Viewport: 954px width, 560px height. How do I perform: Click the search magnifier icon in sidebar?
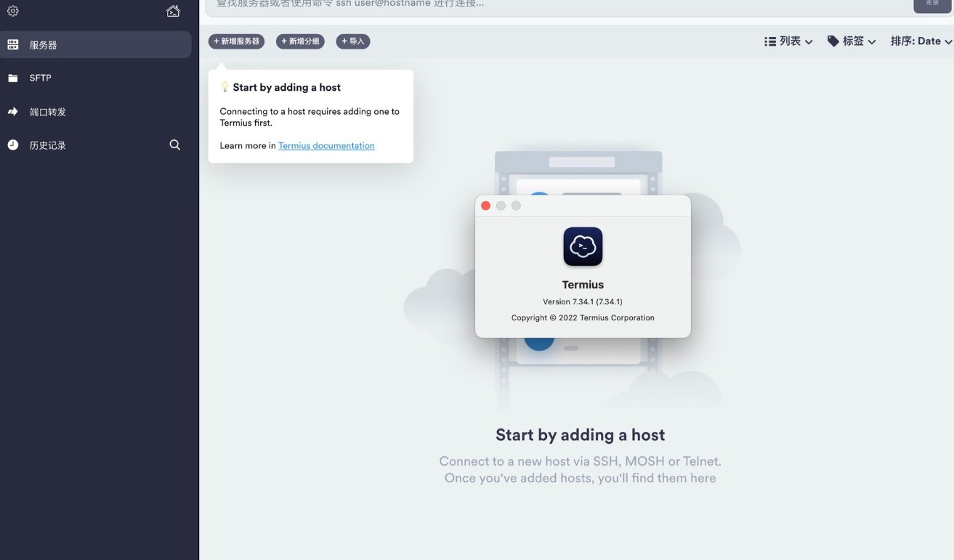(175, 145)
